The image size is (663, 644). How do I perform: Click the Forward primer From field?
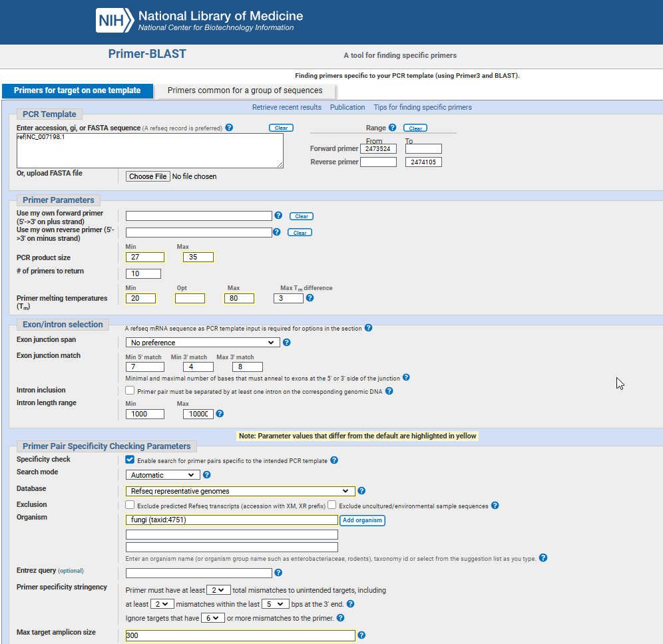coord(379,149)
